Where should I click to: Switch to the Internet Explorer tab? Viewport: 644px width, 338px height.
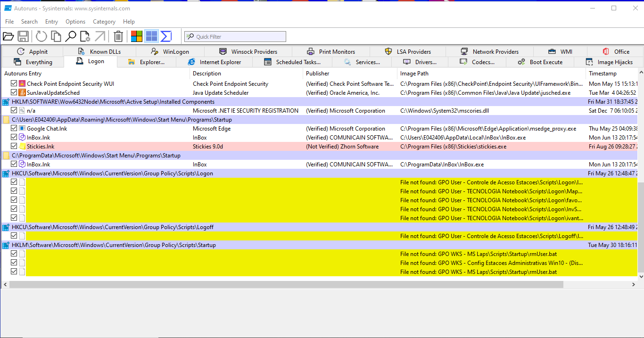click(x=215, y=62)
